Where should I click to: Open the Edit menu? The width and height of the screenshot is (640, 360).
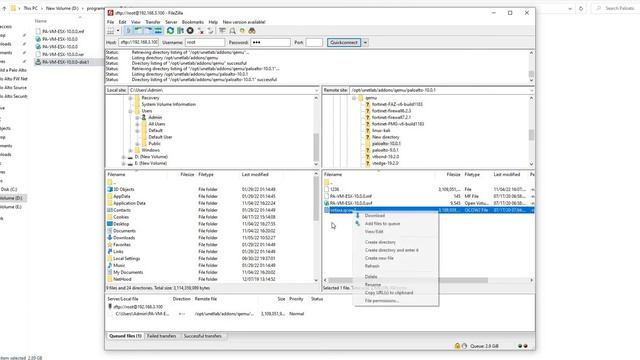tap(122, 22)
